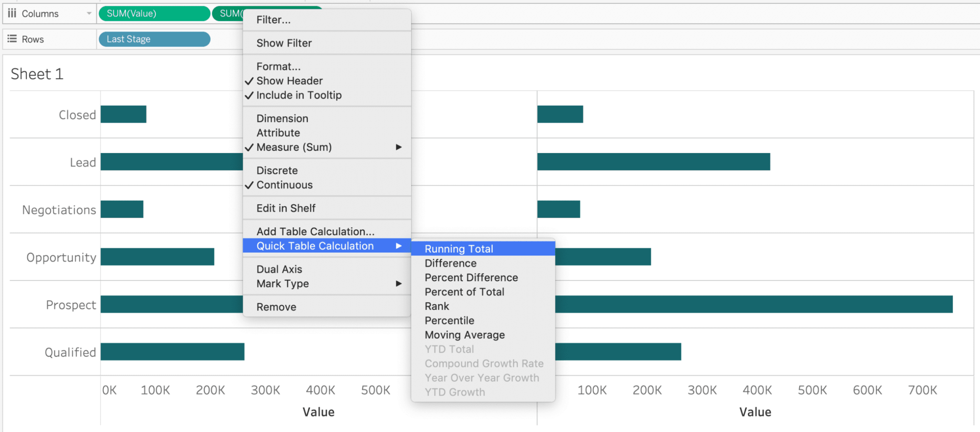The height and width of the screenshot is (432, 980).
Task: Expand the Mark Type submenu arrow
Action: (x=399, y=283)
